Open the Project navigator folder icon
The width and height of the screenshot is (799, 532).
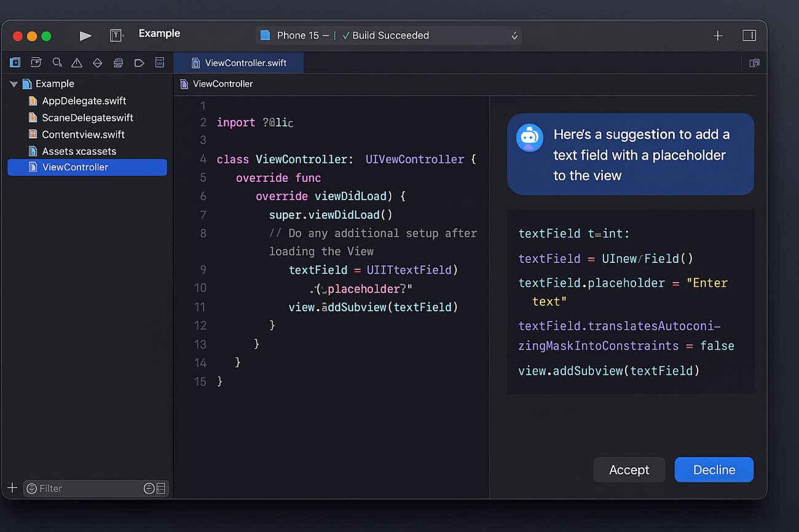[15, 63]
